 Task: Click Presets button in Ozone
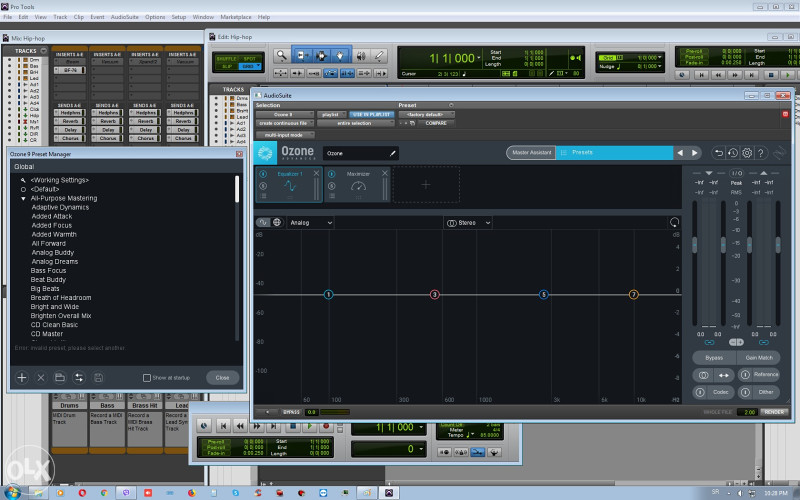[614, 153]
